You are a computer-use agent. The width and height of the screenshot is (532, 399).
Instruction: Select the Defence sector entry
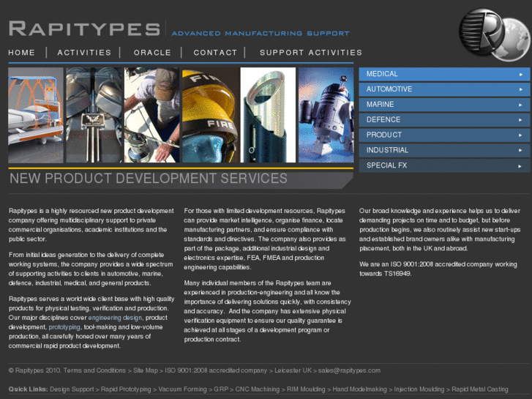click(444, 120)
